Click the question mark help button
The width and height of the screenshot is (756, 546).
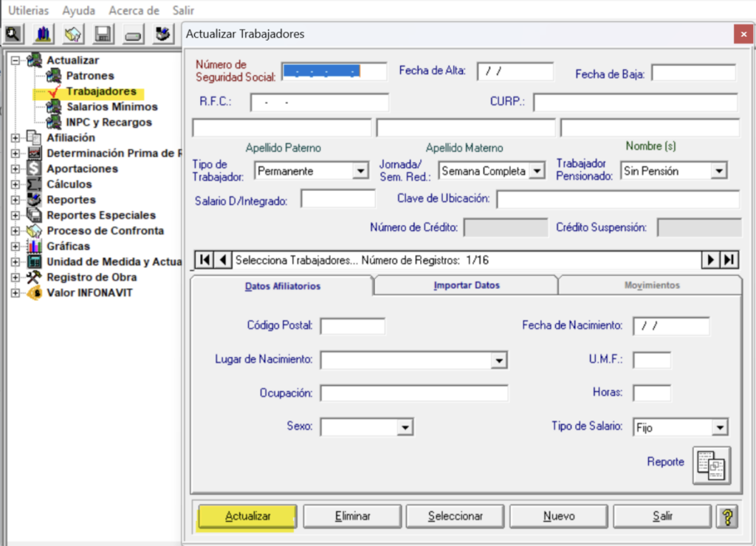[x=727, y=516]
